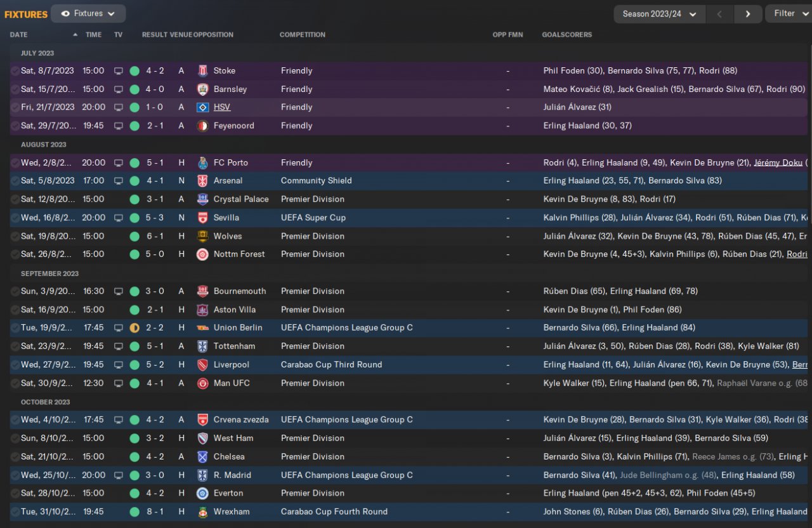The image size is (812, 528).
Task: Click the draw indicator on Union Berlin match
Action: coord(134,328)
